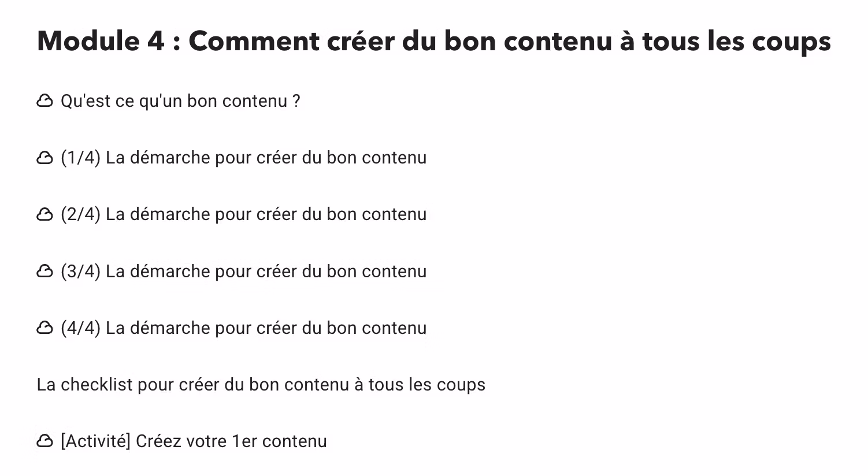The height and width of the screenshot is (476, 868).
Task: Select the "(3/4)" step marker text
Action: (80, 272)
